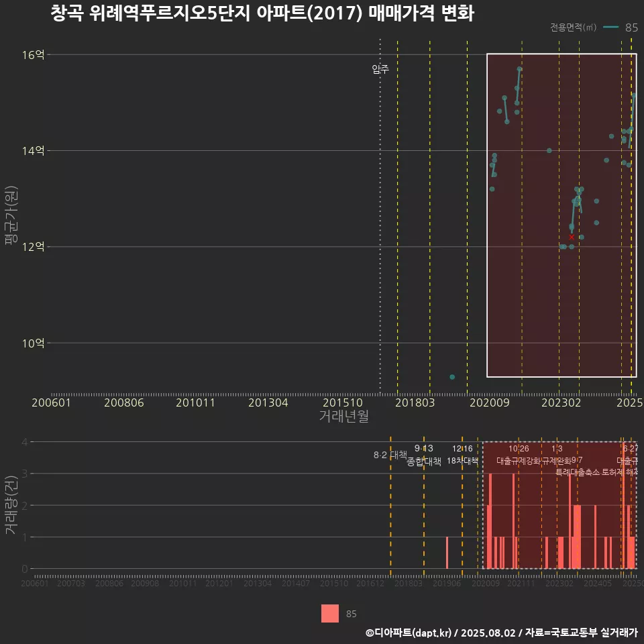Click the 0 label on the volume y-axis
Image resolution: width=644 pixels, height=644 pixels.
click(25, 569)
